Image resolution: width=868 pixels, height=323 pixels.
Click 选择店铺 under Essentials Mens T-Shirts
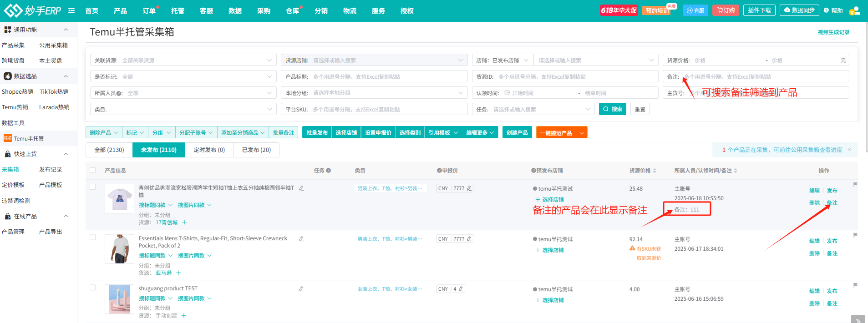(x=550, y=250)
